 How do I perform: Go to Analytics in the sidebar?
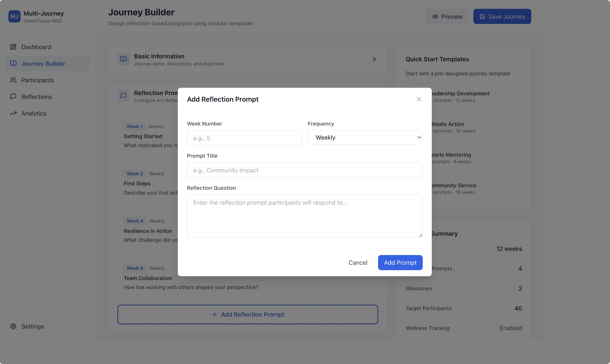34,113
